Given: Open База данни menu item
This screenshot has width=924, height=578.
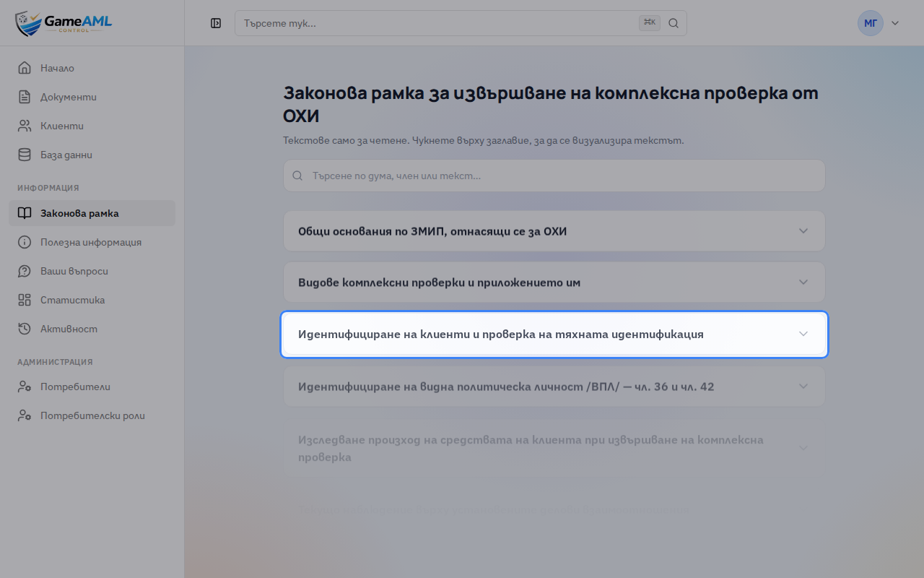Looking at the screenshot, I should coord(92,155).
